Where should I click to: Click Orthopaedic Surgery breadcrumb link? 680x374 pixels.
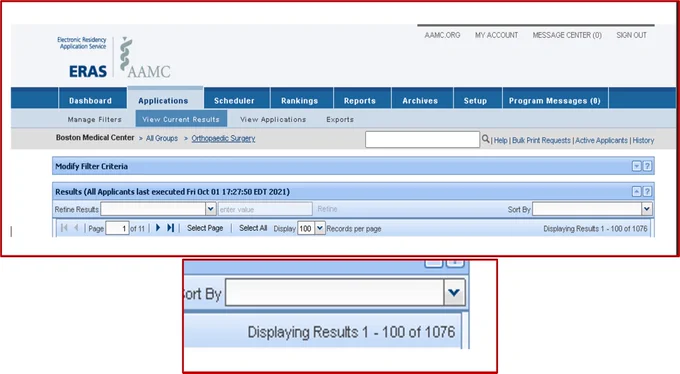(223, 138)
